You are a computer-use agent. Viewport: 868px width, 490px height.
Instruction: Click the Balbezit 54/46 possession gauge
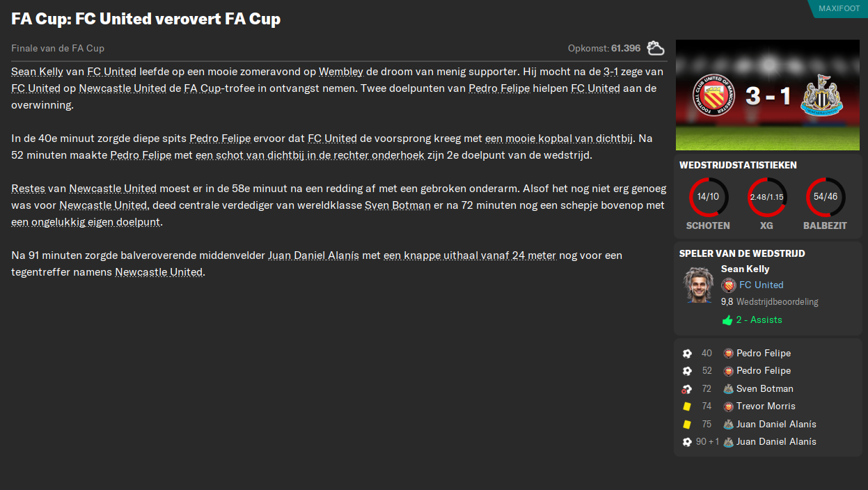(825, 197)
